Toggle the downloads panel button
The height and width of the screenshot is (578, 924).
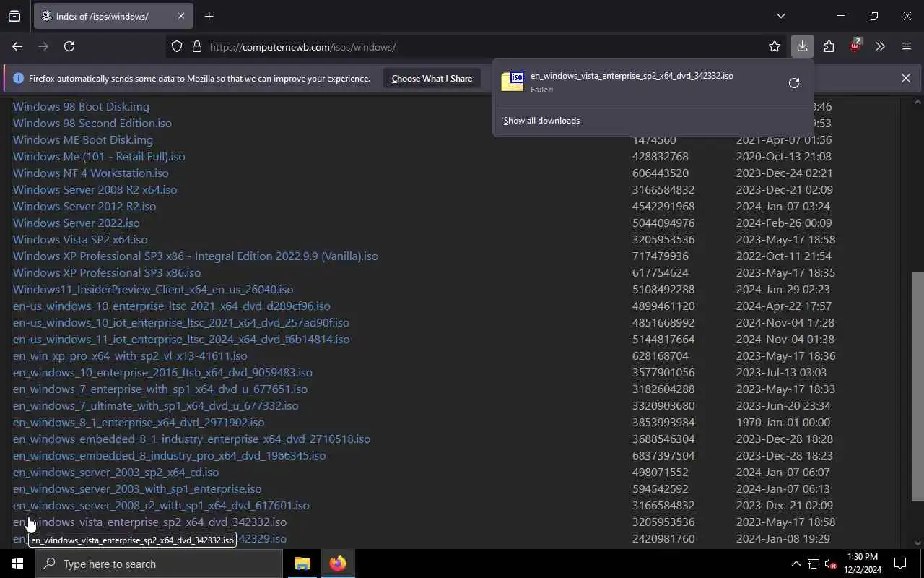point(802,46)
